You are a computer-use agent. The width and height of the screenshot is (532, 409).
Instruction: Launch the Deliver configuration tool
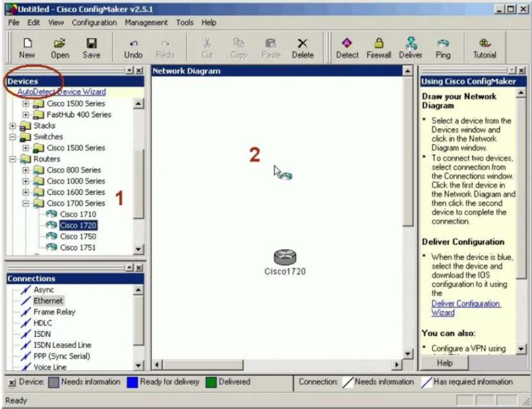(411, 48)
